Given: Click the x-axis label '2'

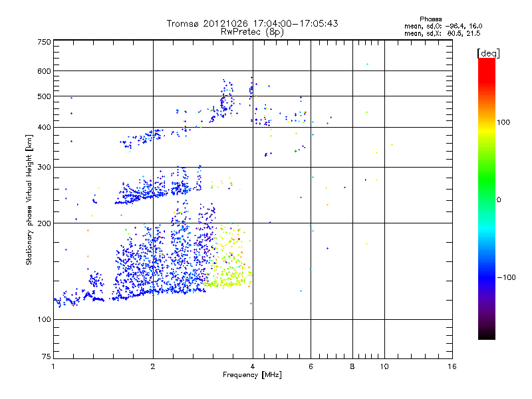Looking at the screenshot, I should coord(153,366).
